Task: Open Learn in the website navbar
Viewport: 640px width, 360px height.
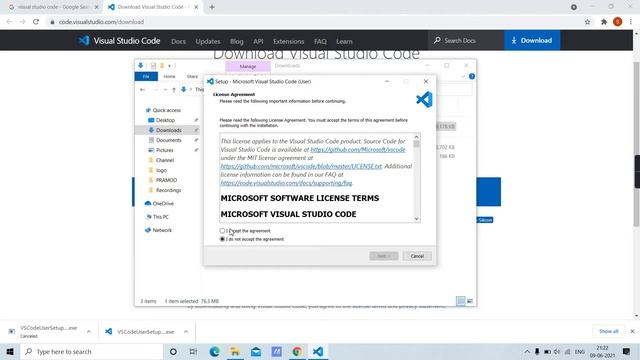Action: (x=344, y=41)
